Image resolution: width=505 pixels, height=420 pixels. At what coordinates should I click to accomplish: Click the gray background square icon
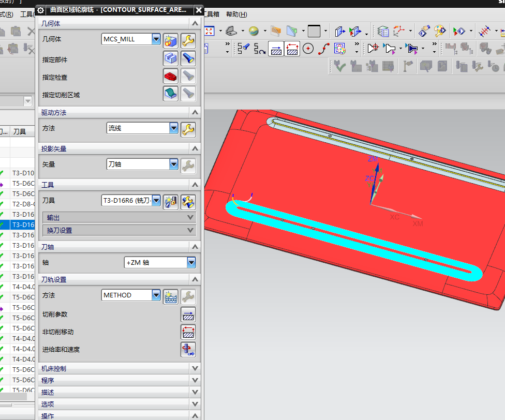click(314, 31)
